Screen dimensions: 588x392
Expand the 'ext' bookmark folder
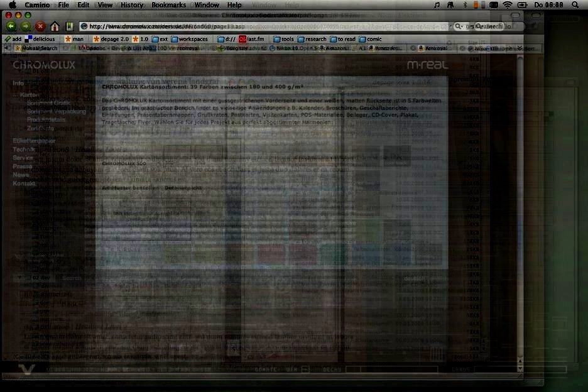160,39
